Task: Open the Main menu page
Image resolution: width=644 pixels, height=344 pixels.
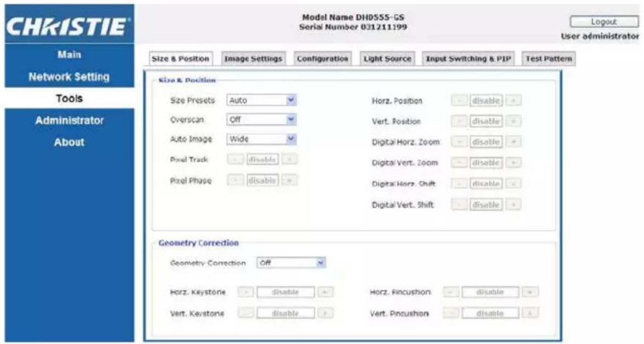Action: tap(69, 55)
